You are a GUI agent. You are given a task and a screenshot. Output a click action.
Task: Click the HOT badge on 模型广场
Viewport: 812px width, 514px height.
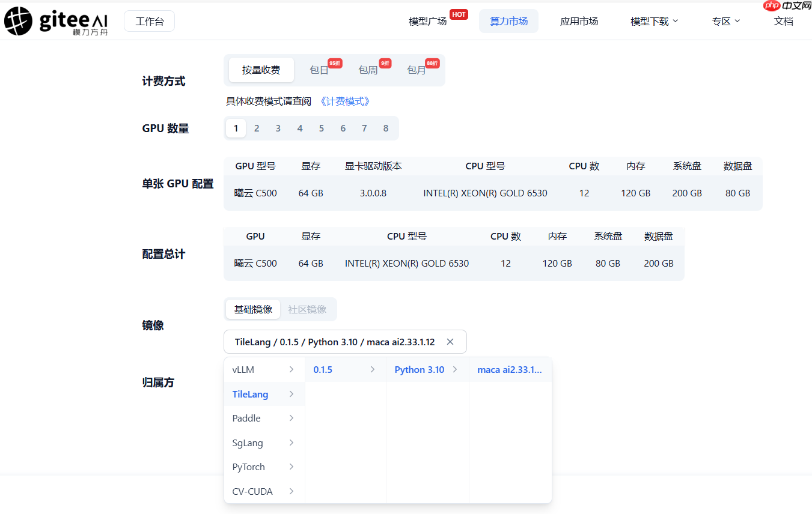pyautogui.click(x=459, y=14)
